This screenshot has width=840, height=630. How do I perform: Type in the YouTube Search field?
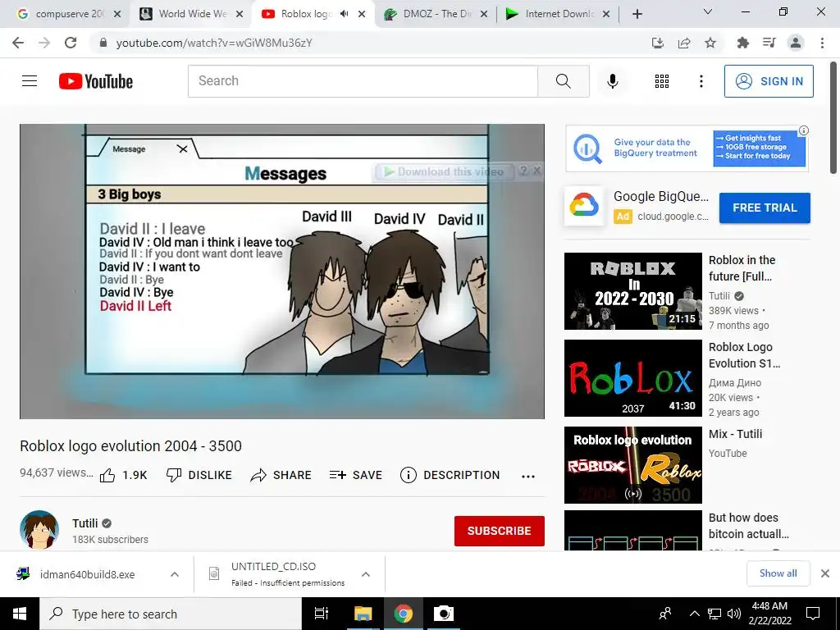point(363,81)
